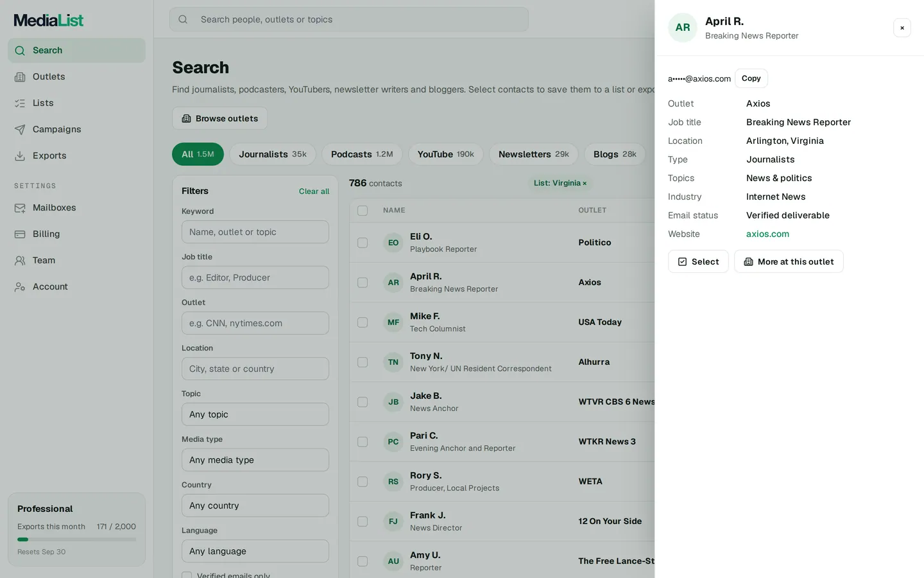Check the box for Mike F.
The image size is (924, 578).
coord(363,322)
